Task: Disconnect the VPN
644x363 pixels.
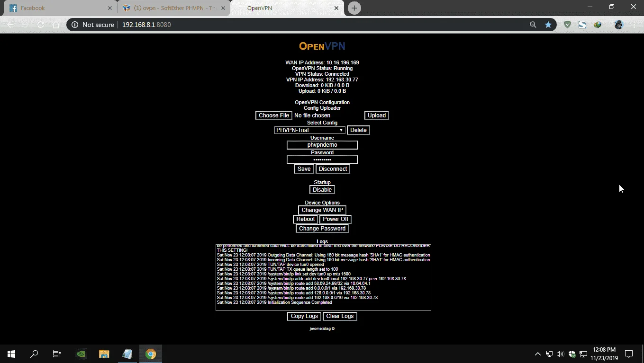Action: click(x=333, y=169)
